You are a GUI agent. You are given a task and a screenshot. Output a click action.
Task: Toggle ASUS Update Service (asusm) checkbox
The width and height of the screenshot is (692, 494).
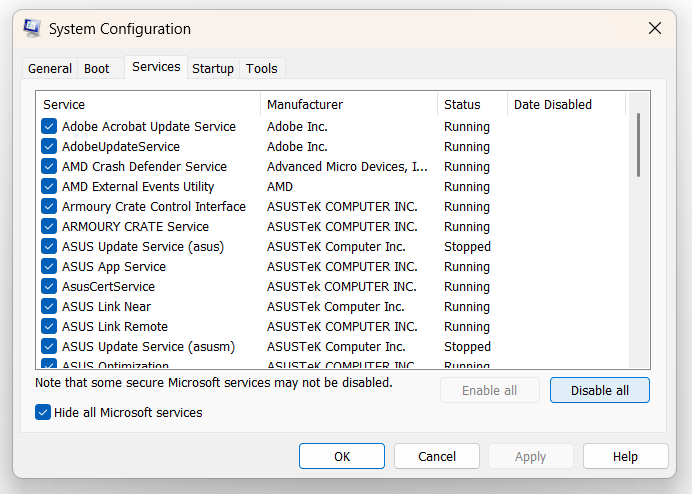(x=49, y=346)
